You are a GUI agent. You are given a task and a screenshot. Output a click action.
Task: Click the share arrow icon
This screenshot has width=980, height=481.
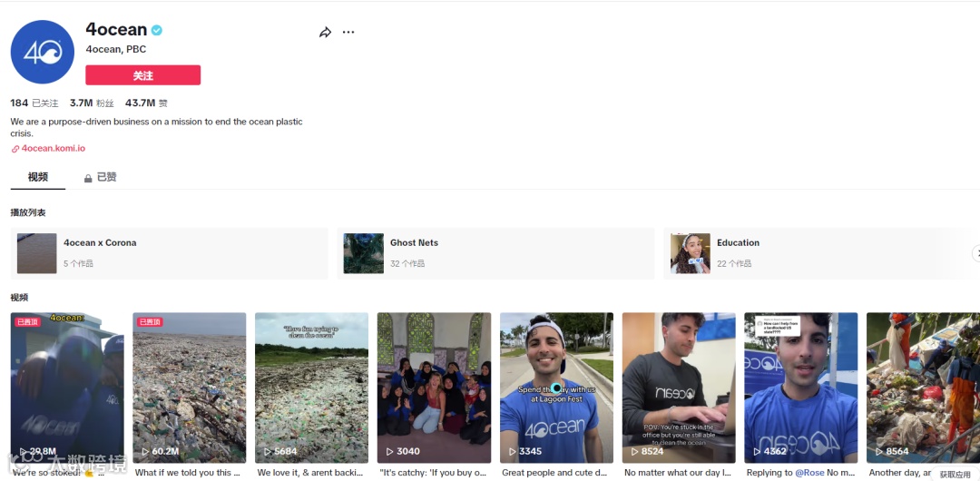(x=325, y=32)
